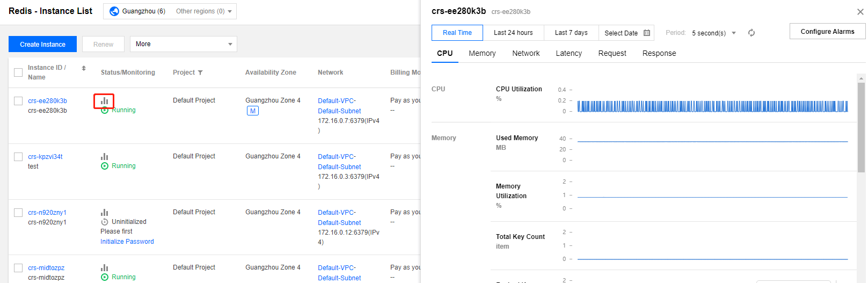Switch to the Memory monitoring tab

(x=482, y=53)
